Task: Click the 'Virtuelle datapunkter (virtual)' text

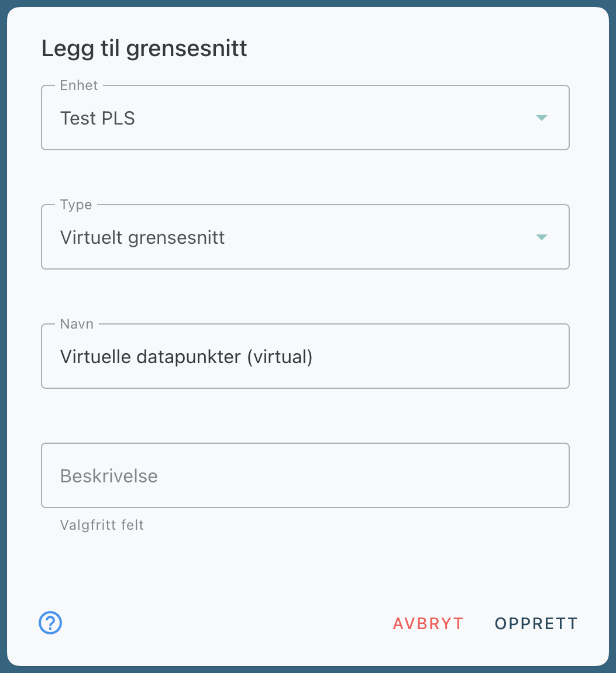Action: tap(186, 357)
